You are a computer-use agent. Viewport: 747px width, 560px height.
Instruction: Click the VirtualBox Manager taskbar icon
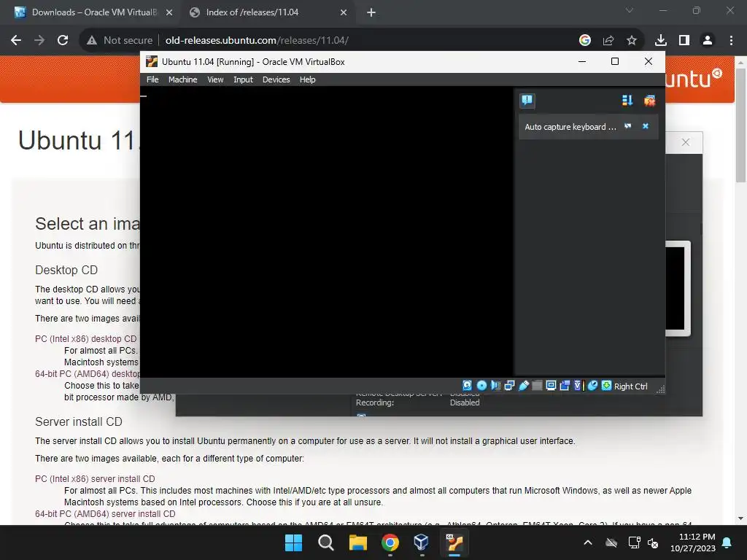pyautogui.click(x=422, y=542)
